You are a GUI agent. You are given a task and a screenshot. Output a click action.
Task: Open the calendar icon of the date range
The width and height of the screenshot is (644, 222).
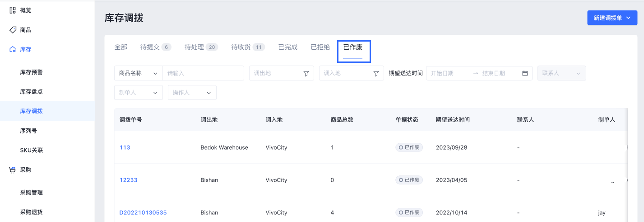[x=525, y=73]
